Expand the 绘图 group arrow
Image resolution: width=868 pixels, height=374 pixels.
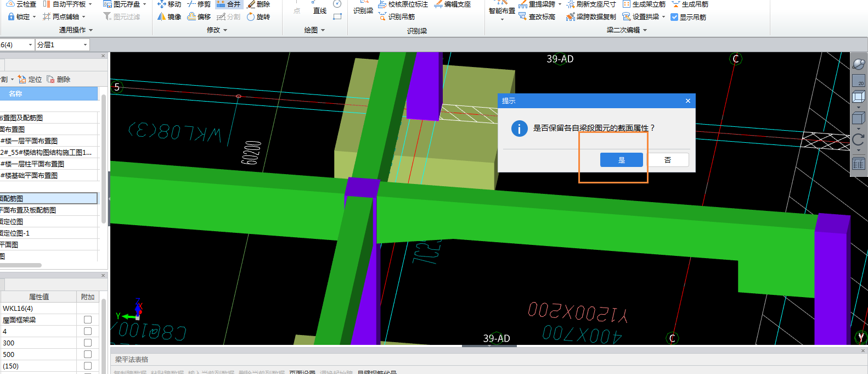(323, 30)
